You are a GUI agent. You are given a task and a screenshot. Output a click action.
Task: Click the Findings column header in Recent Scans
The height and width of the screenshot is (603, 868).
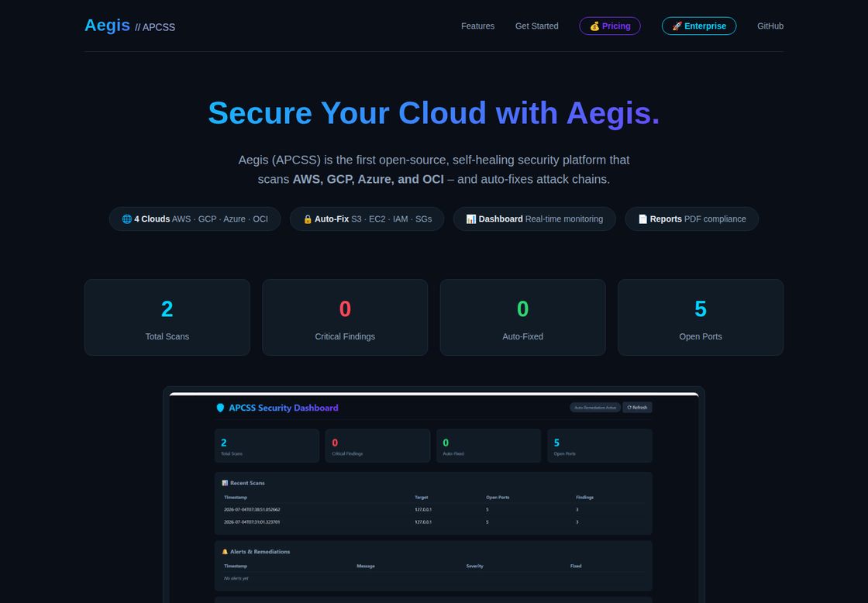584,498
